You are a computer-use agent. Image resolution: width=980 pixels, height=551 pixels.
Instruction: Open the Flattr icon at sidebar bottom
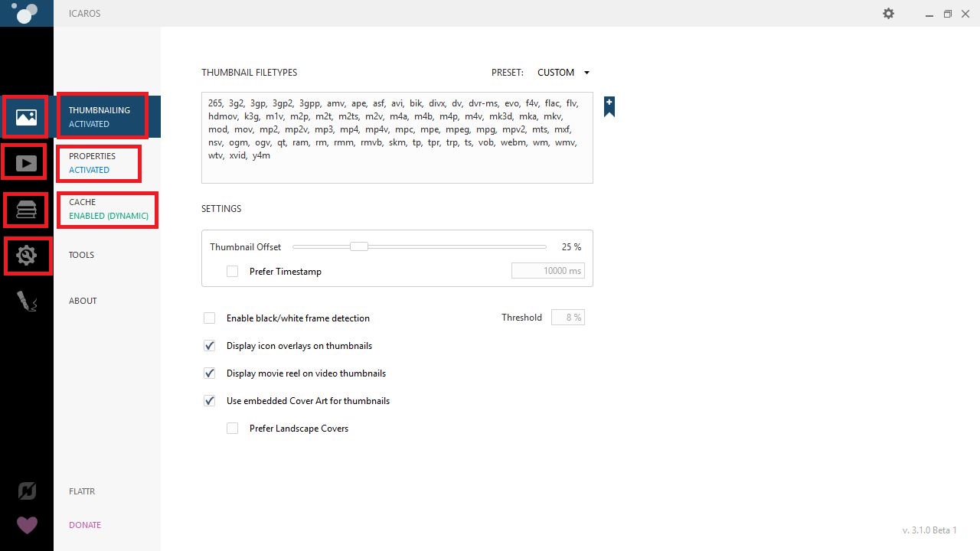point(26,491)
